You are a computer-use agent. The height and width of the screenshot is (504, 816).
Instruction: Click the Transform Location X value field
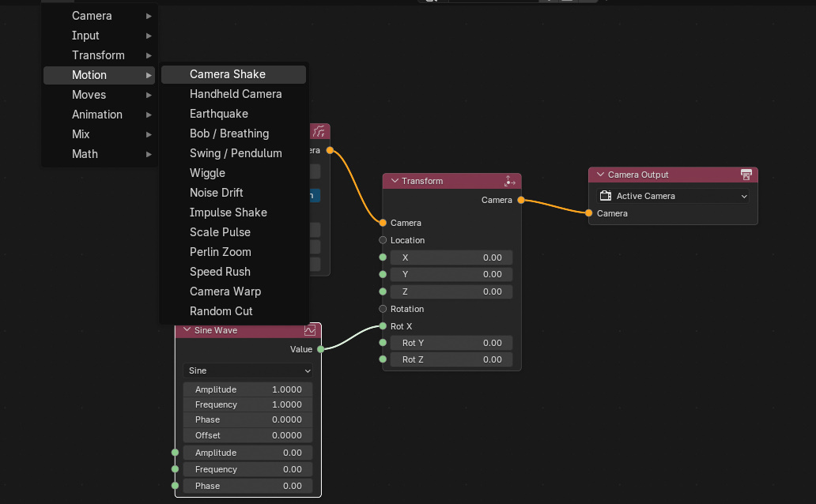point(451,258)
